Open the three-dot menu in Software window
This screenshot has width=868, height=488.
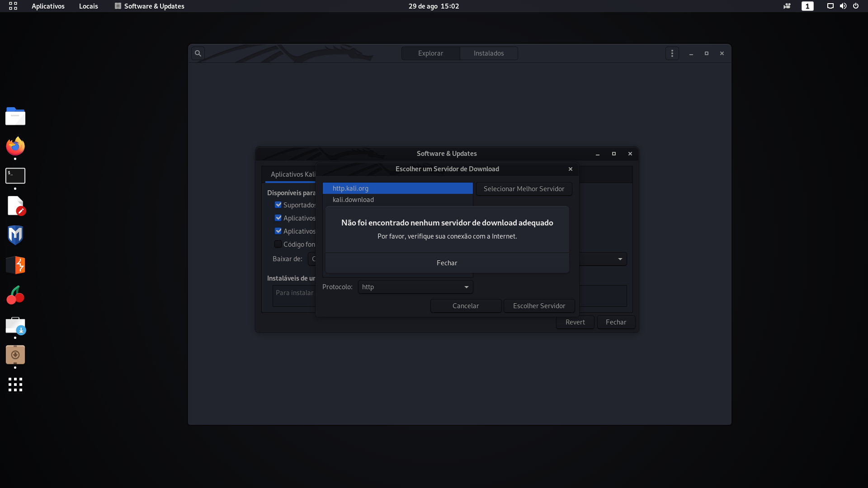point(672,53)
